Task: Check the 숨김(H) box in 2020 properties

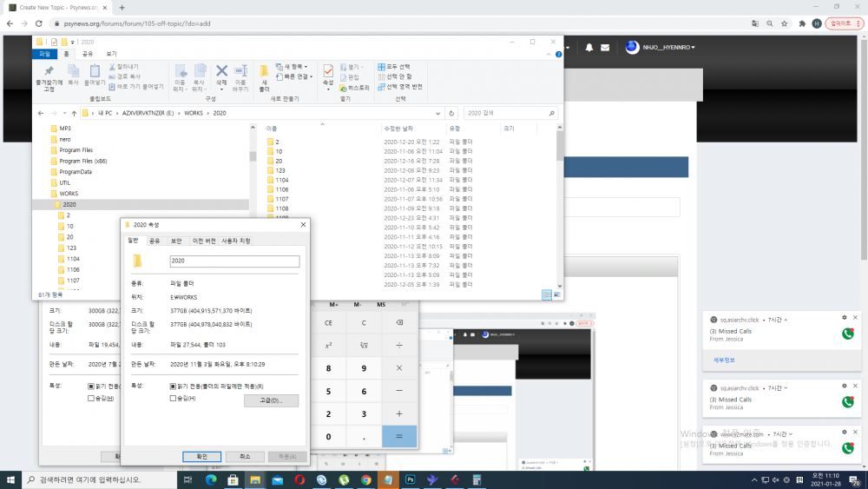Action: point(173,398)
